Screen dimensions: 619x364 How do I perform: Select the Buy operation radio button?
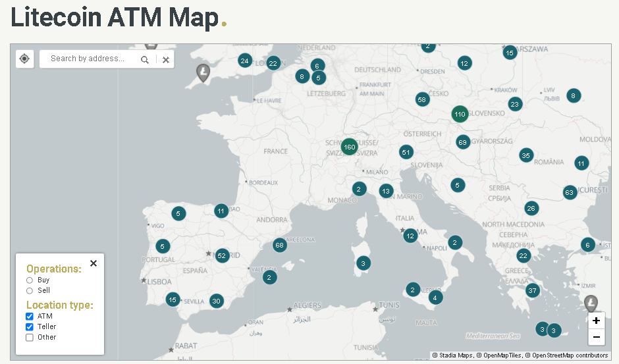(x=30, y=280)
